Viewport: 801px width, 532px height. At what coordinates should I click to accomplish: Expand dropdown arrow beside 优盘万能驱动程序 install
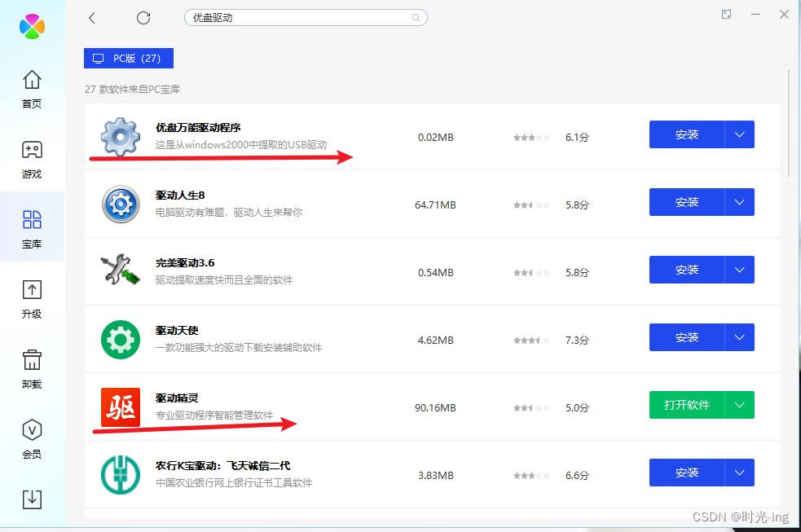click(740, 134)
